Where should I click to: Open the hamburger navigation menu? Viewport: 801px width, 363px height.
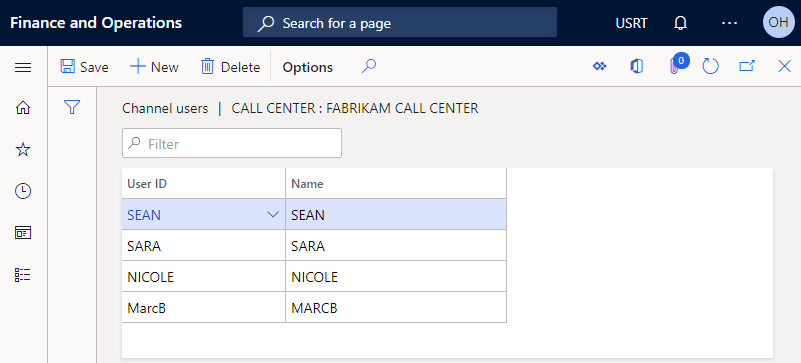(23, 67)
